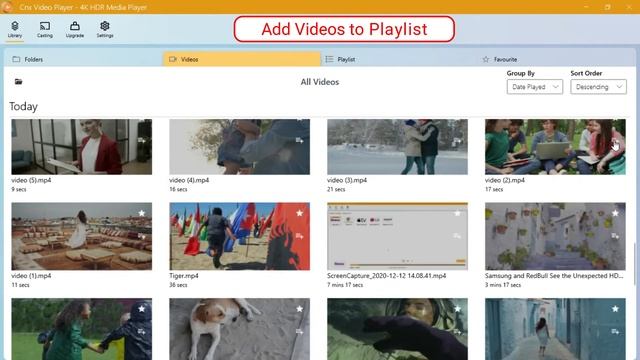640x360 pixels.
Task: Add the children-on-grass video to playlist
Action: [x=141, y=331]
